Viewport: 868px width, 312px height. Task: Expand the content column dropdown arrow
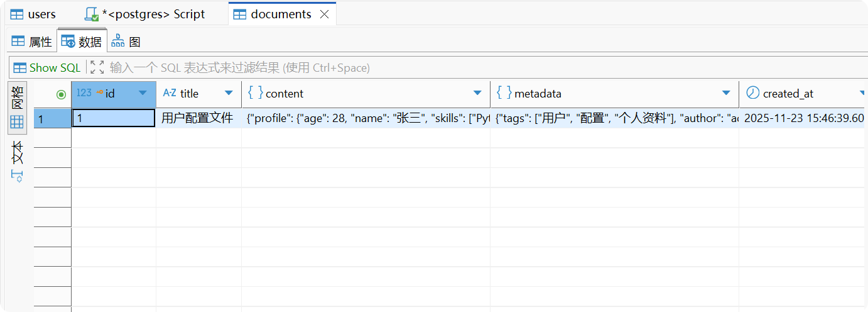click(477, 93)
